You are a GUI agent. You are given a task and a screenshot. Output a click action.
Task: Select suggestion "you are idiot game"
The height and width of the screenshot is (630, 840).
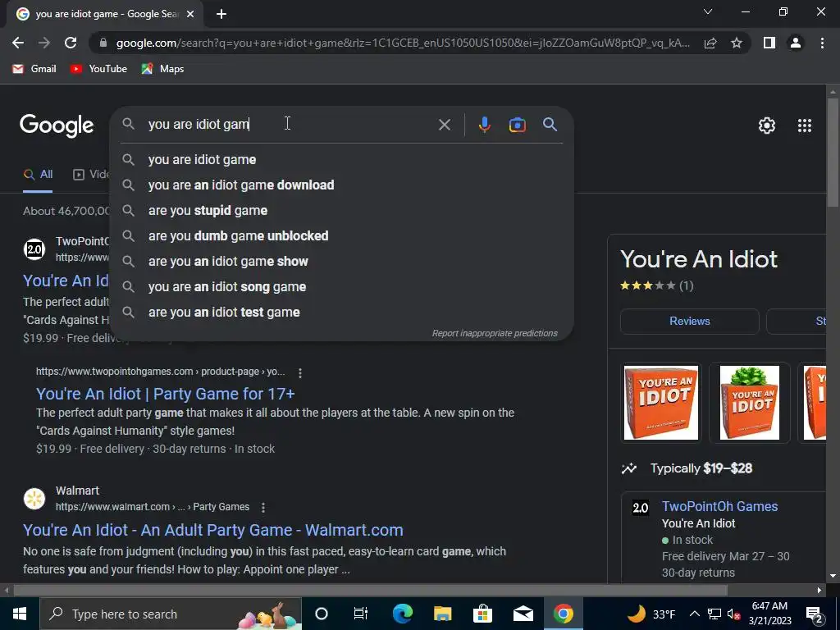[x=341, y=160]
